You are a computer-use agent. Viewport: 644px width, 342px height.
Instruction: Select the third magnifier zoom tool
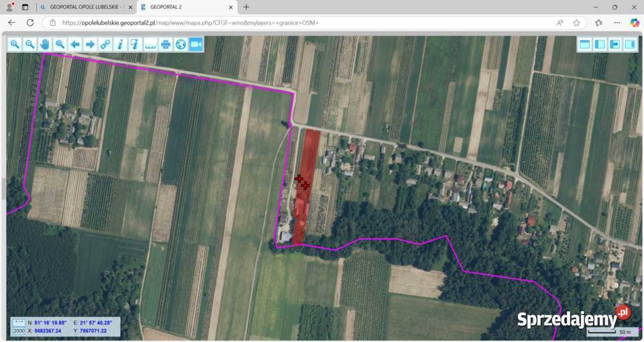click(x=60, y=44)
